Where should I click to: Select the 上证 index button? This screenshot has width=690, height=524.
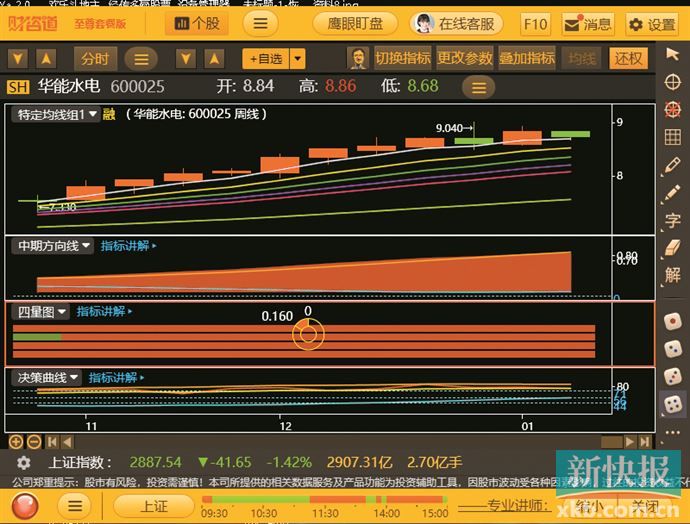154,506
